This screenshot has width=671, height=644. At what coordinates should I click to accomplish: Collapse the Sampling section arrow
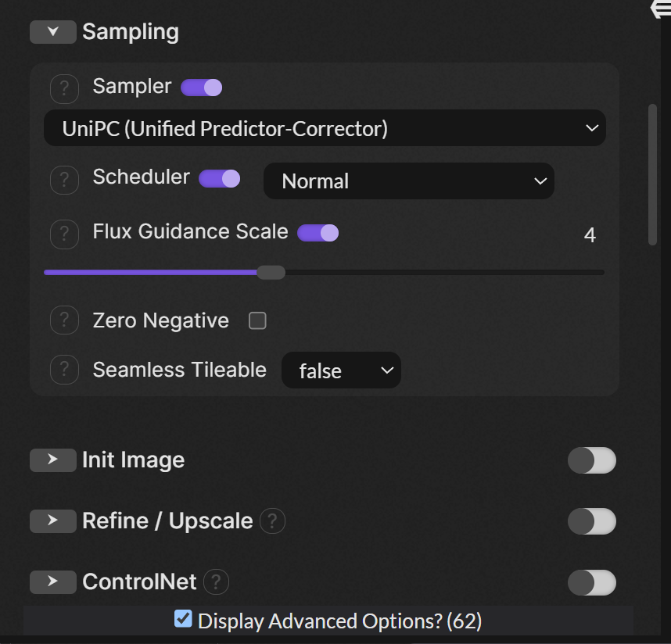click(52, 32)
